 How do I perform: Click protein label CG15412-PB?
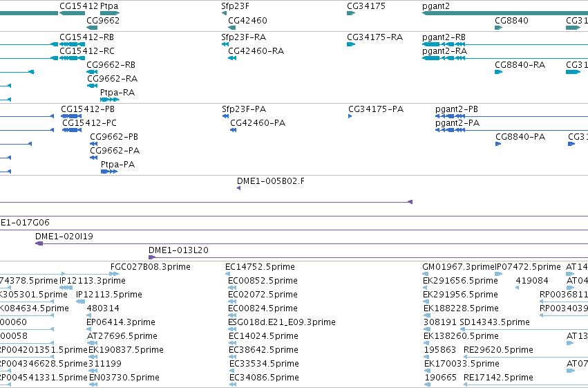point(88,109)
